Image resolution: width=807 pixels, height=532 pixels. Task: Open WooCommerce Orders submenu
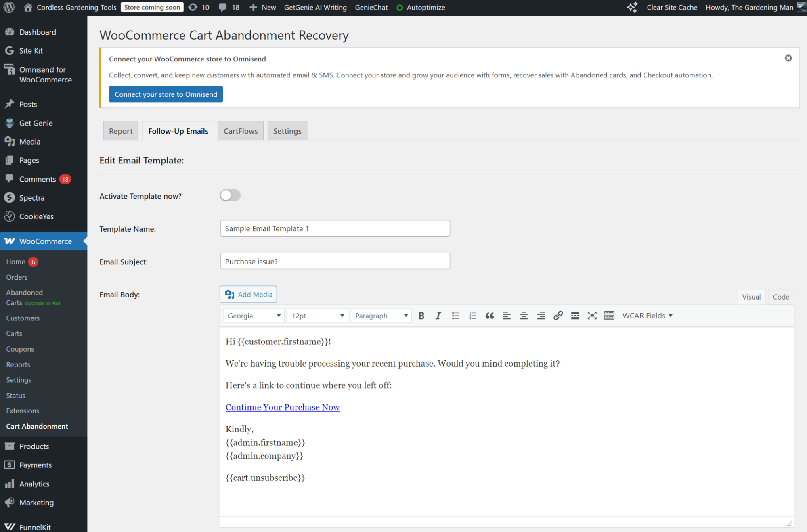tap(17, 277)
